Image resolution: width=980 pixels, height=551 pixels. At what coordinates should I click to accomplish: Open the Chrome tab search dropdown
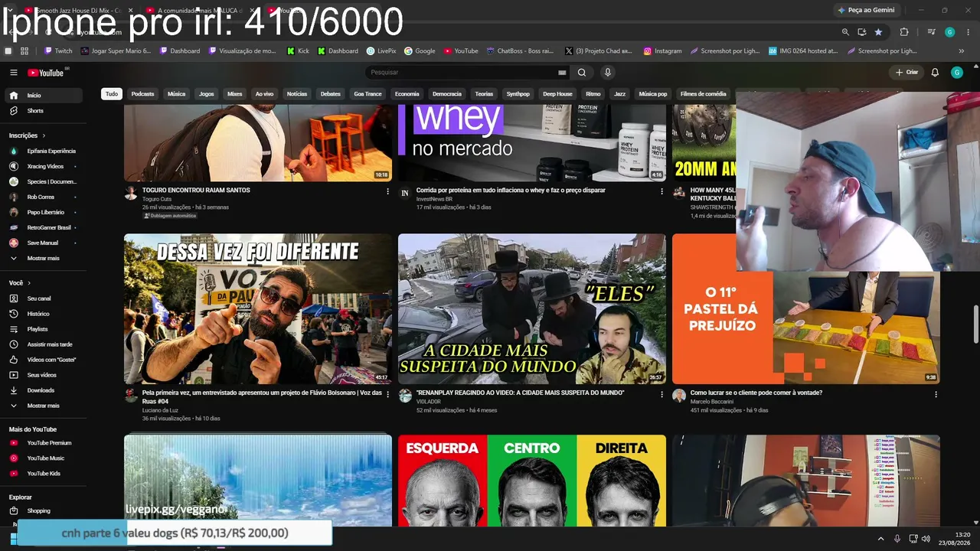coord(9,10)
